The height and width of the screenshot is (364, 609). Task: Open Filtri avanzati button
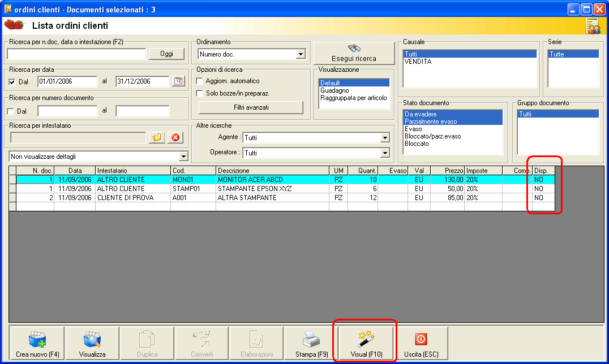pos(251,107)
